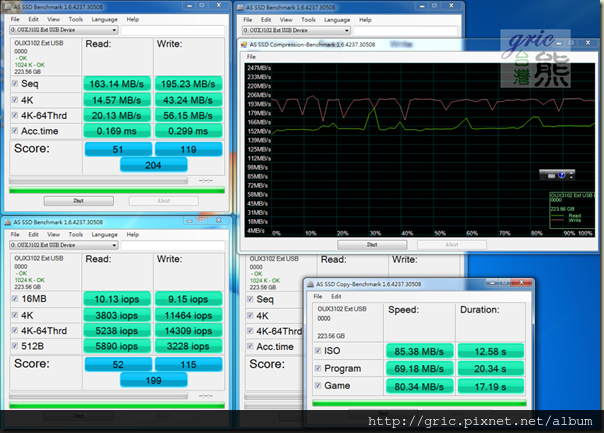Click the 4K write result 11464 iops

[188, 316]
